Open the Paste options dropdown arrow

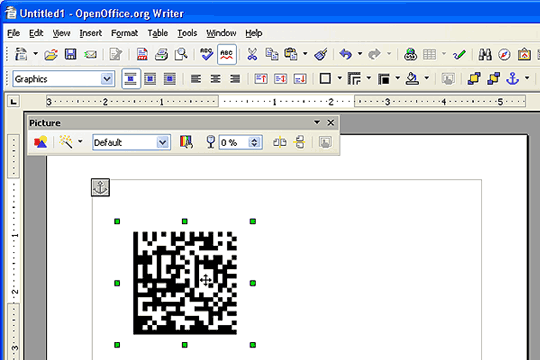(x=305, y=54)
